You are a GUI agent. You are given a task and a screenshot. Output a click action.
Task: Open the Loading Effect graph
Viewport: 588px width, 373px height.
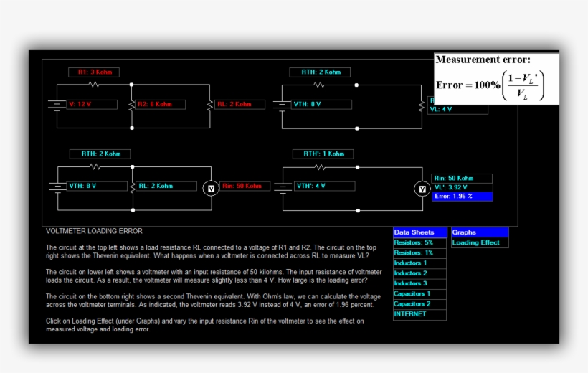479,242
